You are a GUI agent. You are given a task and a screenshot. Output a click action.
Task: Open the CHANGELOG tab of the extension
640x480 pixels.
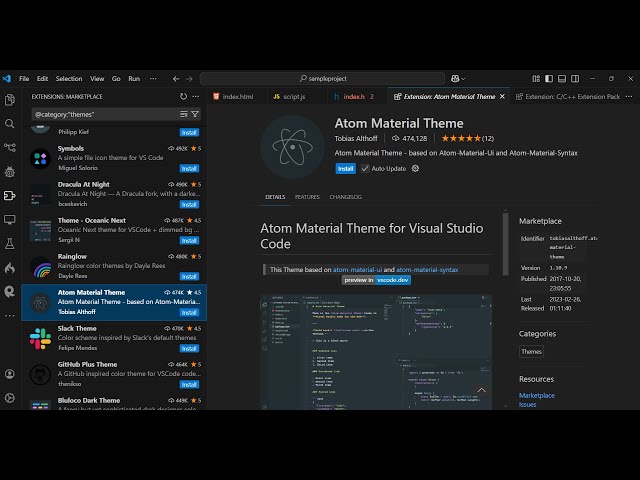click(345, 197)
